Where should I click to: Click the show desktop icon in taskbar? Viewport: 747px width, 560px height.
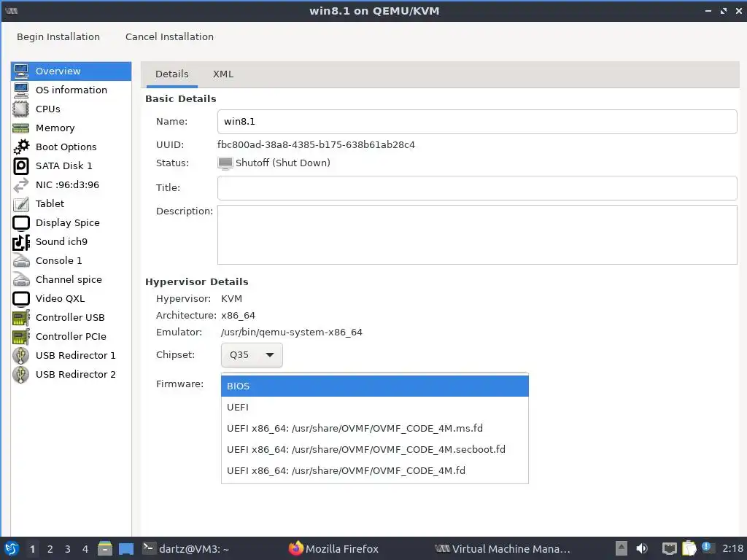click(126, 549)
